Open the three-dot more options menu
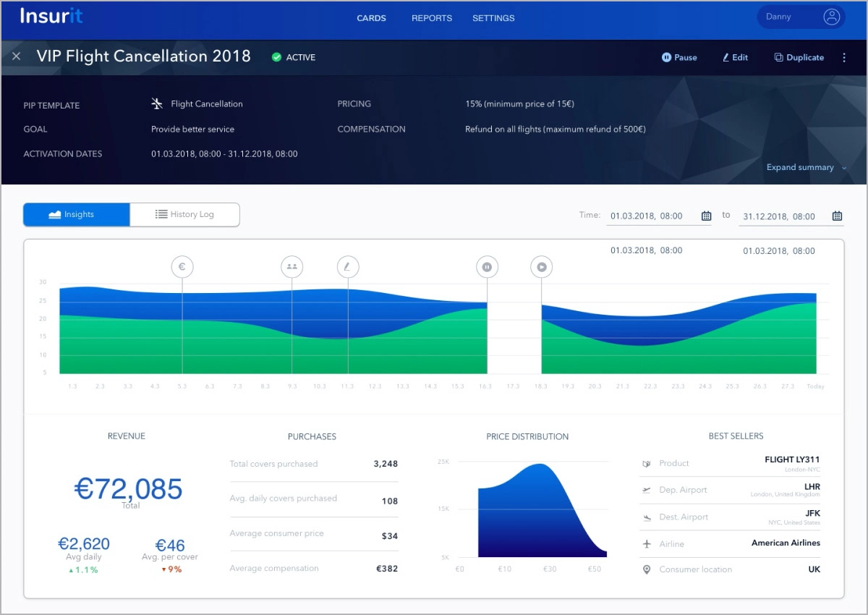 [844, 58]
